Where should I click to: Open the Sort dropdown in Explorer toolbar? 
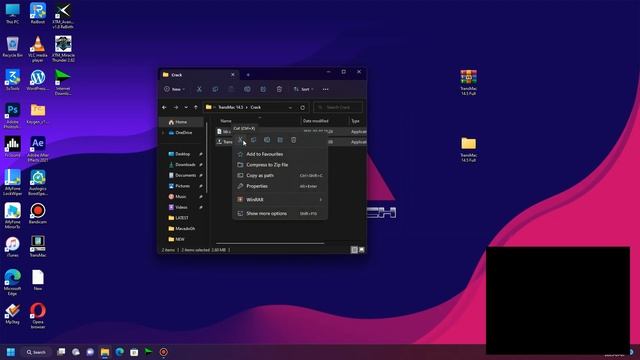click(x=303, y=89)
